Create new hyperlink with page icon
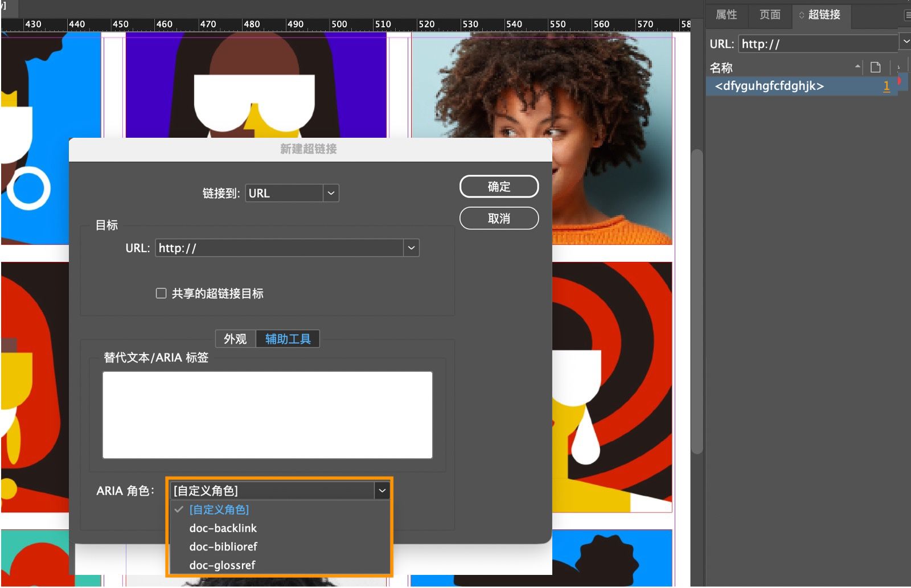 pos(875,67)
